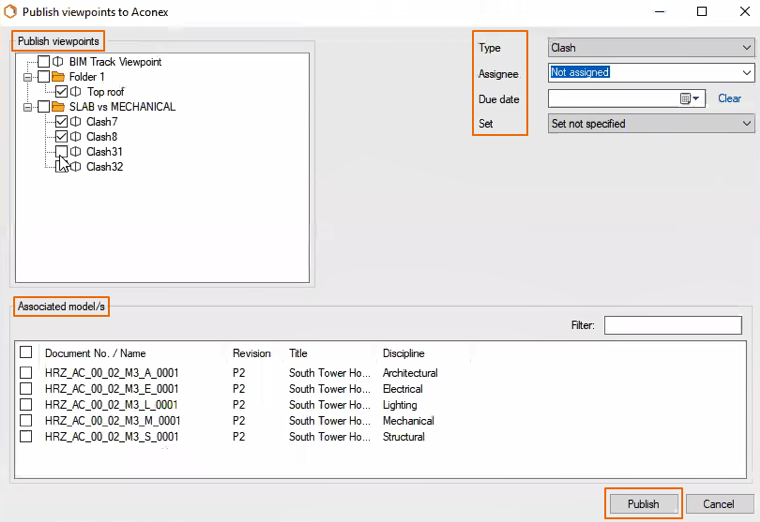Sort by the Title column header
Image resolution: width=760 pixels, height=522 pixels.
click(x=298, y=353)
